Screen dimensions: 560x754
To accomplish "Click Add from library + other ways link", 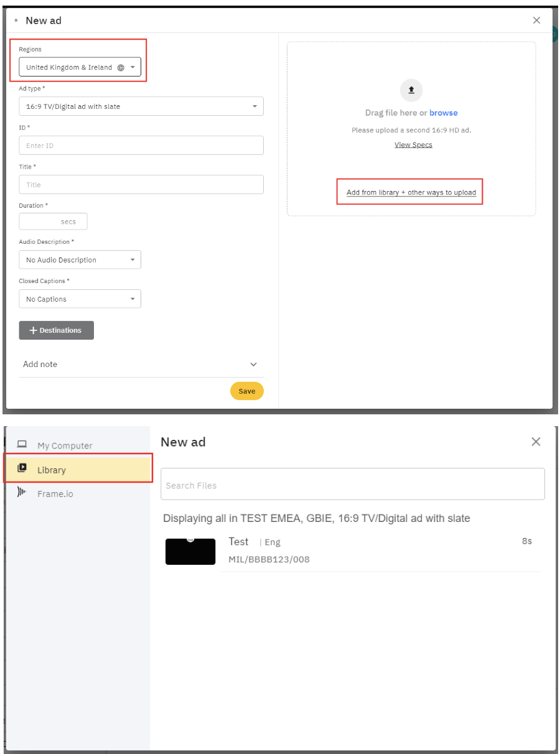I will pos(411,192).
